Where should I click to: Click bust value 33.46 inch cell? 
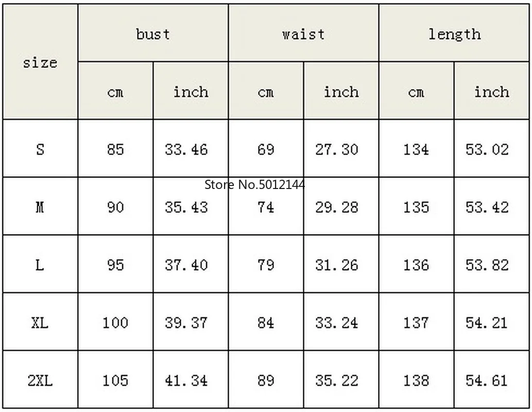(x=186, y=149)
